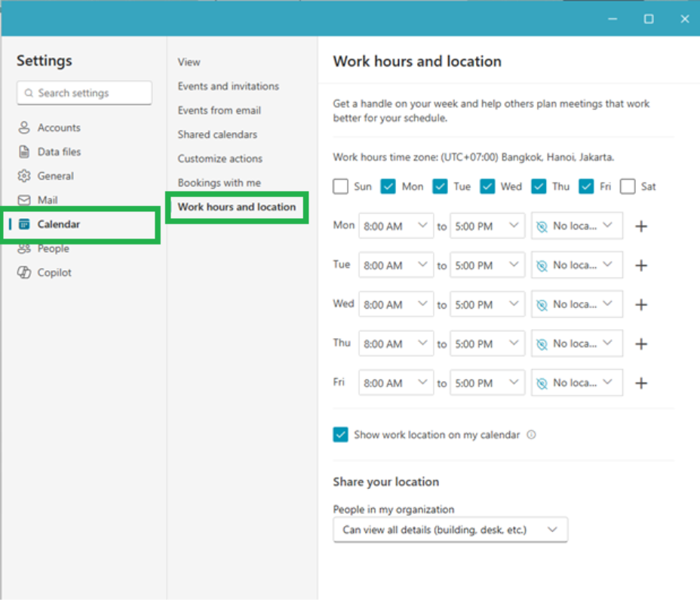The image size is (700, 600).
Task: Toggle the Sun workday checkbox
Action: [341, 186]
